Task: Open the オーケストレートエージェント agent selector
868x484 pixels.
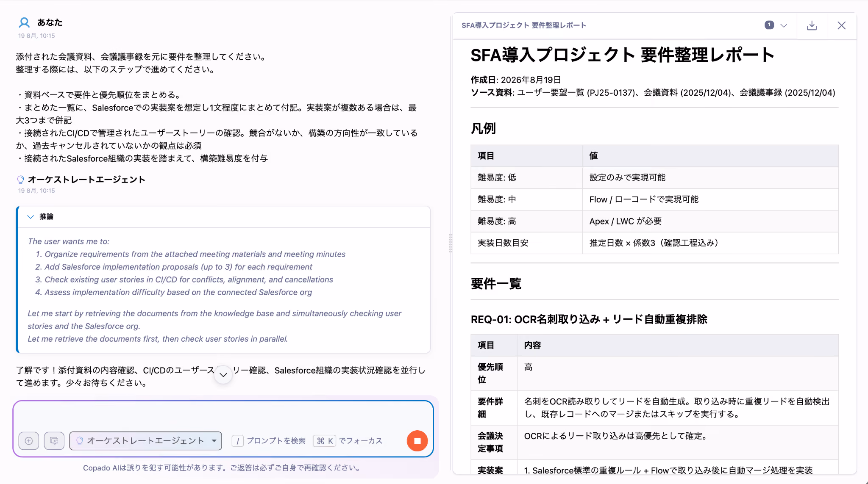Action: (146, 441)
